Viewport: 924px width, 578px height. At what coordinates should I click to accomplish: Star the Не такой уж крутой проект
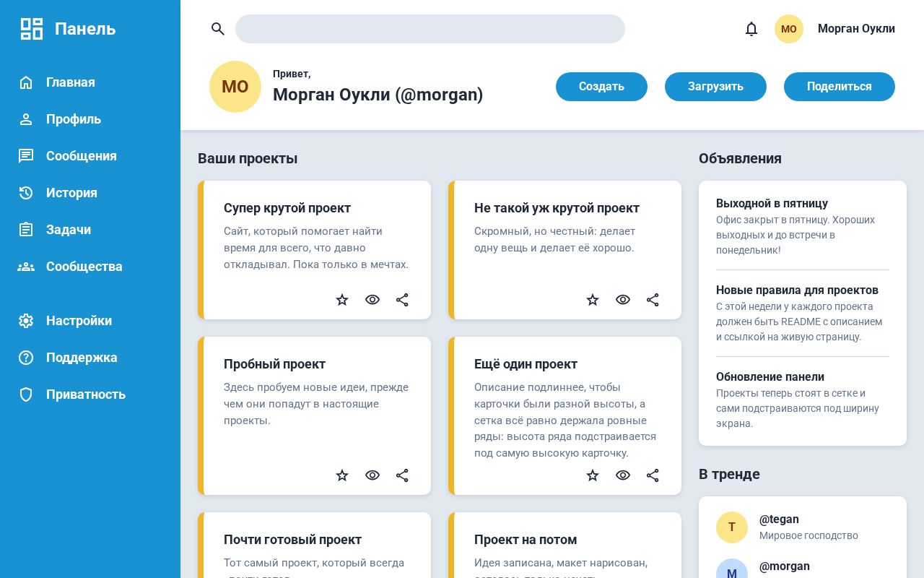593,300
